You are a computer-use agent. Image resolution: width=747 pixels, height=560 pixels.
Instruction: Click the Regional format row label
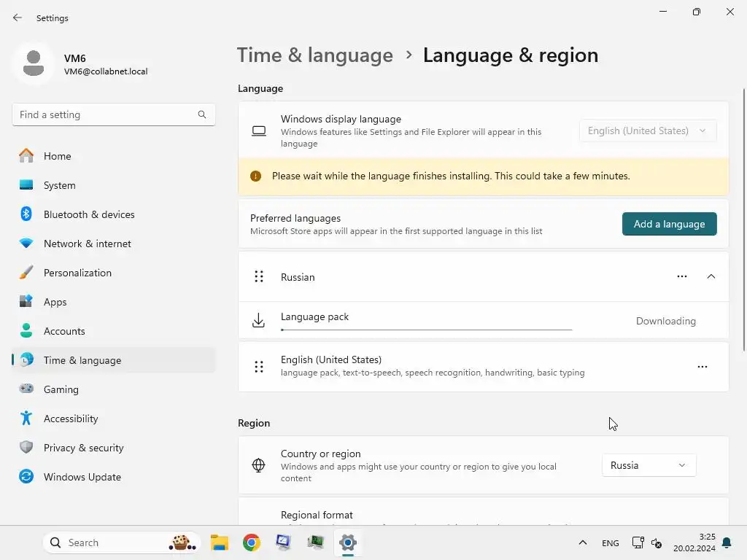(x=317, y=515)
